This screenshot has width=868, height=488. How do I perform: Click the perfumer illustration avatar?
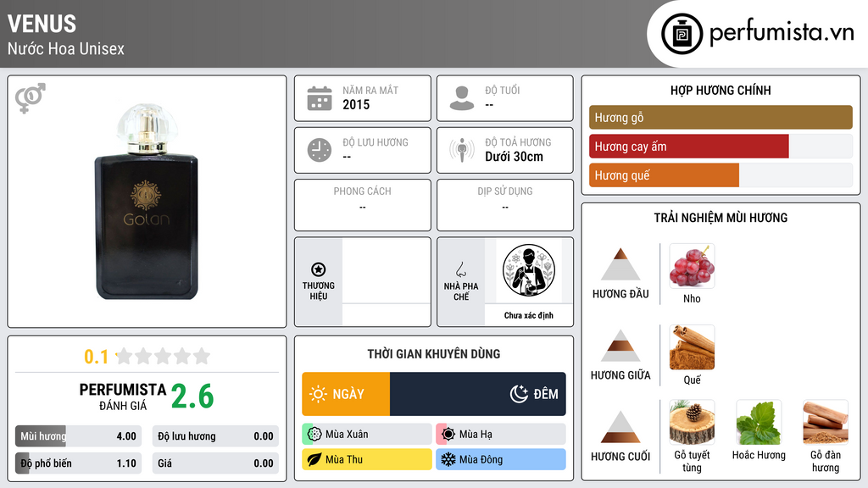[x=529, y=270]
